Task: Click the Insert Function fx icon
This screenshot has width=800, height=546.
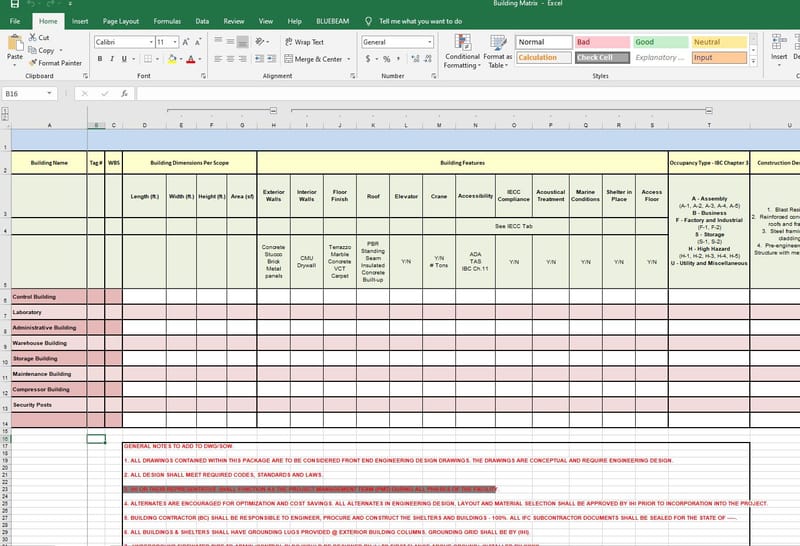Action: (124, 93)
